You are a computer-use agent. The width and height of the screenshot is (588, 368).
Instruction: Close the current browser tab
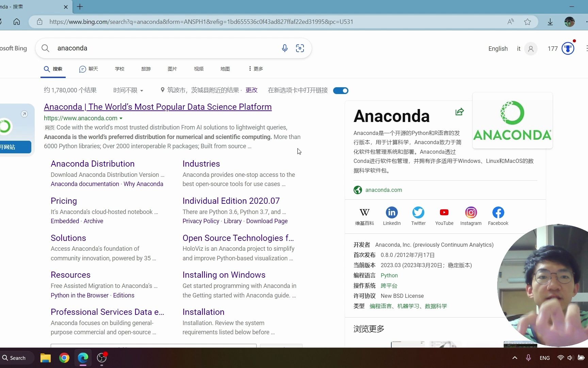point(66,7)
